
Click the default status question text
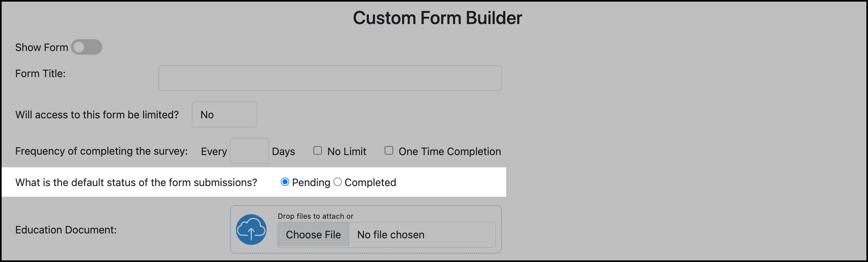point(136,182)
